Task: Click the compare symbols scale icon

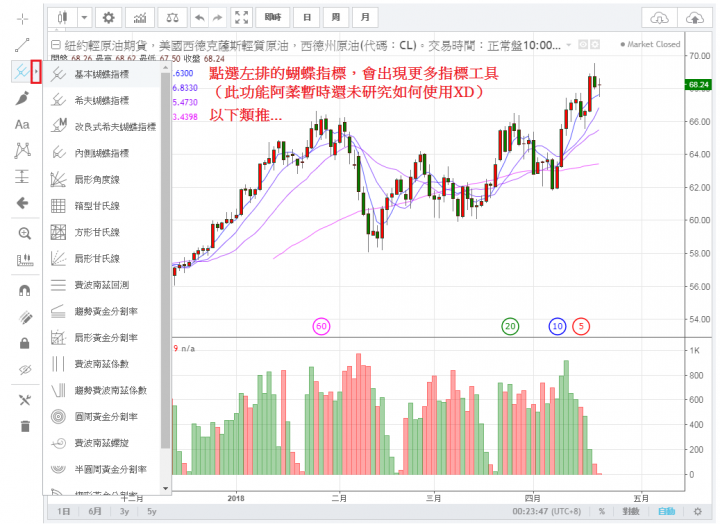Action: click(173, 18)
